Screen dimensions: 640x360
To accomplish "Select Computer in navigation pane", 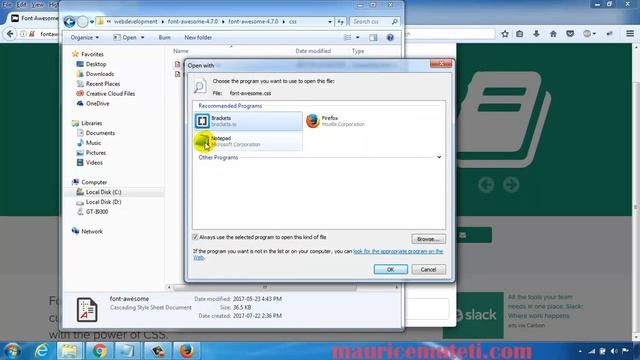I will coord(94,182).
